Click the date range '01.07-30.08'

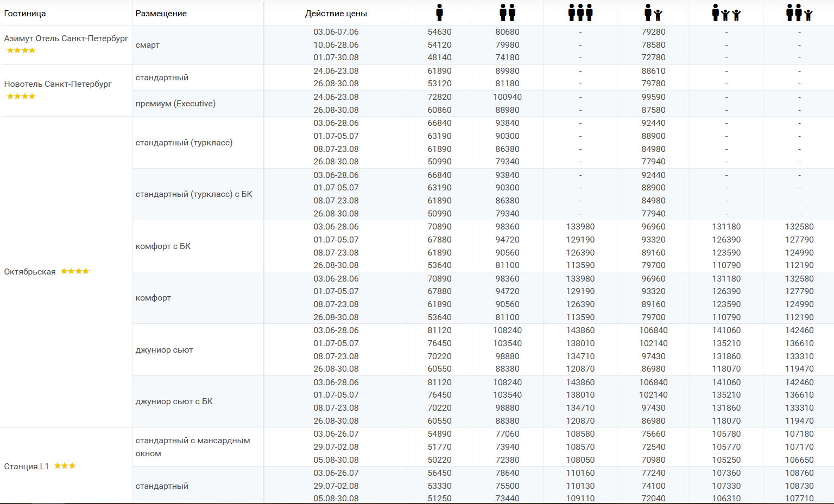(x=336, y=58)
